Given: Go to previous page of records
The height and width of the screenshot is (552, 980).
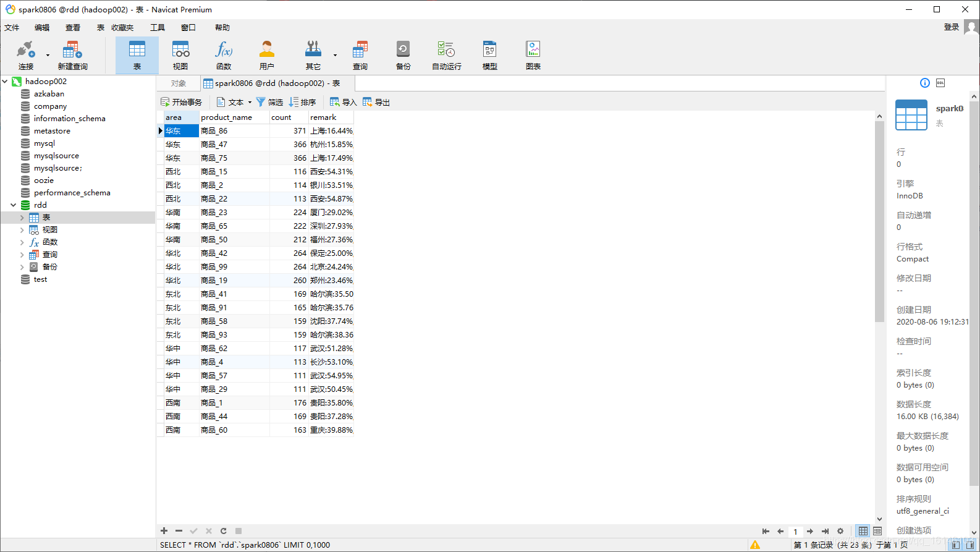Looking at the screenshot, I should coord(780,531).
